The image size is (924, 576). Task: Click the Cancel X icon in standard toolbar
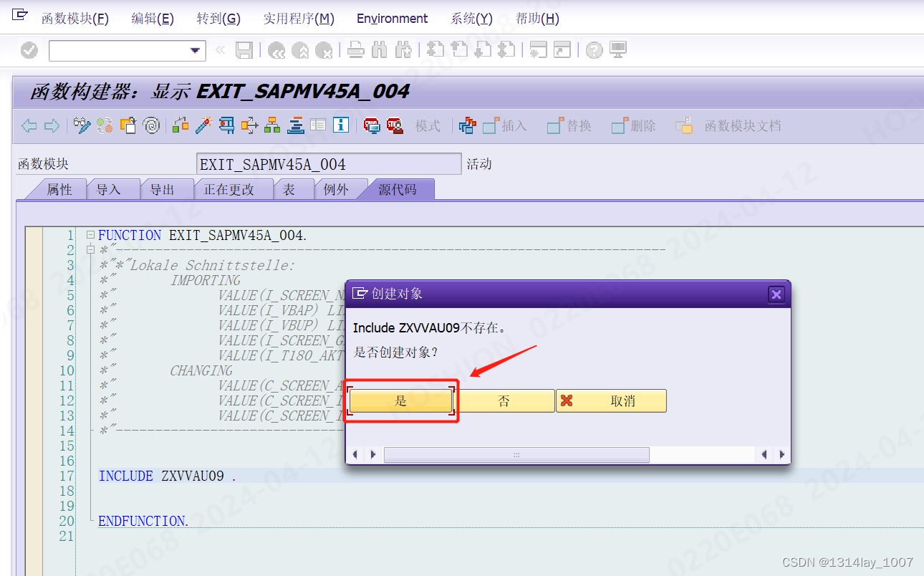(324, 50)
